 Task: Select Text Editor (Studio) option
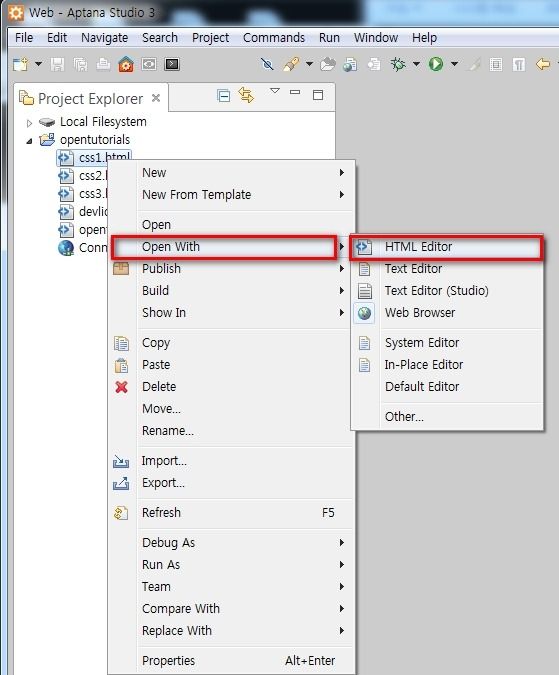(447, 291)
